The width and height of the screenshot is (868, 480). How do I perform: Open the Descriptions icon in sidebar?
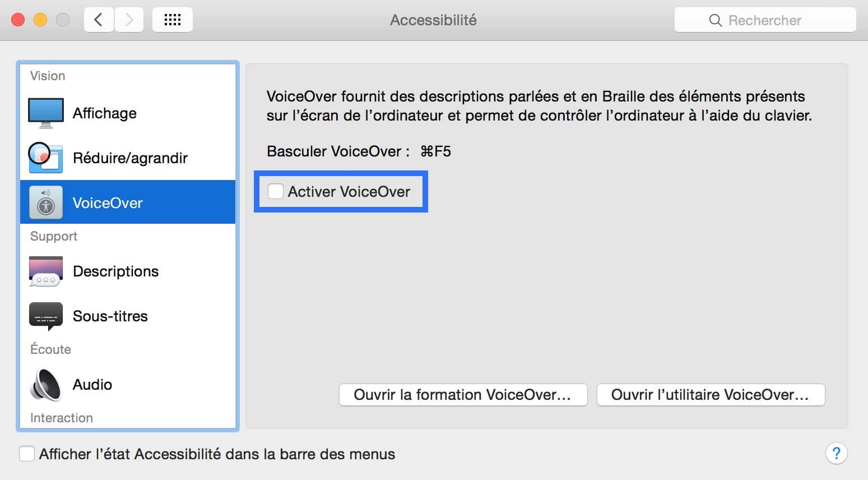point(46,271)
